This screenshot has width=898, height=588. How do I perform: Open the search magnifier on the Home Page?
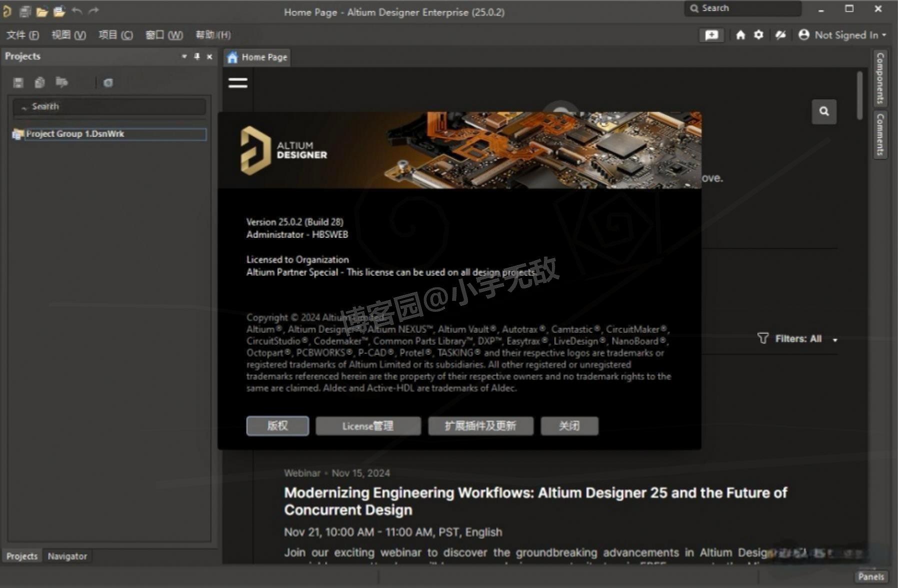pyautogui.click(x=824, y=111)
